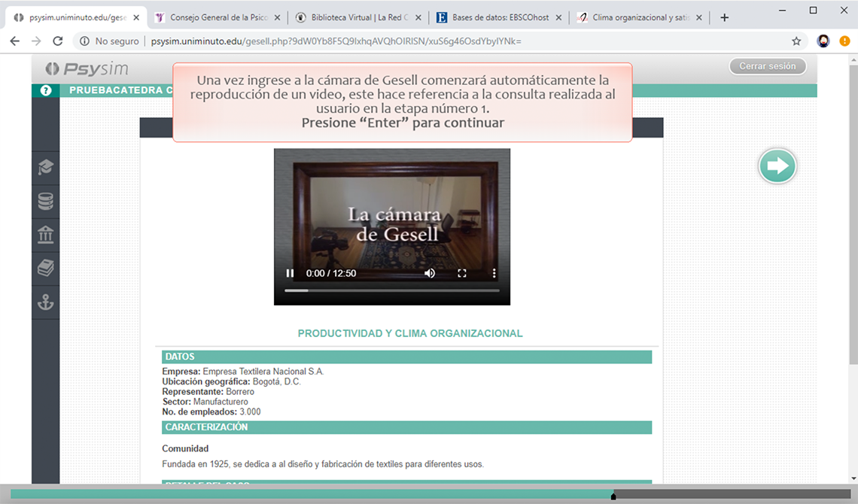Screen dimensions: 858x504
Task: Click the help question mark icon
Action: (46, 90)
